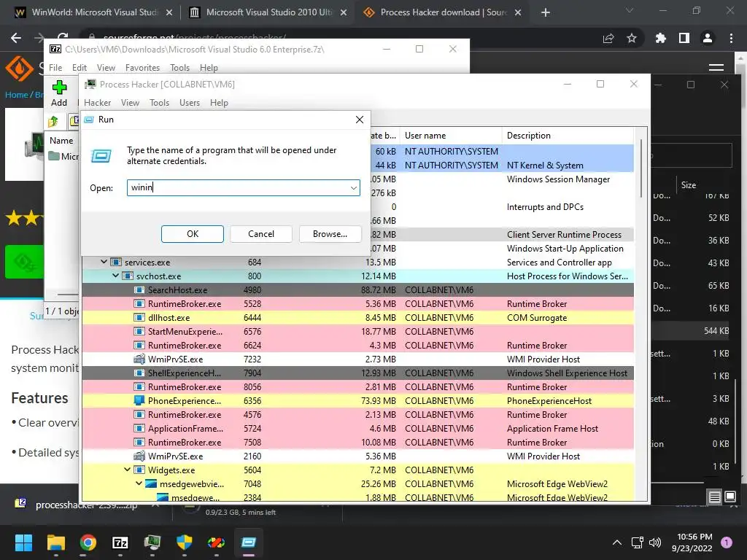Open File Explorer from taskbar

[56, 542]
